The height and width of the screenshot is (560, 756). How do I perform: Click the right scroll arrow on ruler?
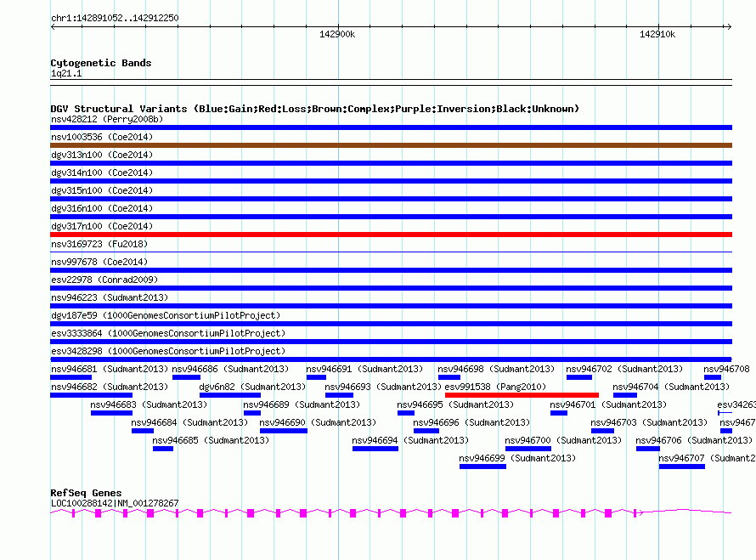(729, 27)
